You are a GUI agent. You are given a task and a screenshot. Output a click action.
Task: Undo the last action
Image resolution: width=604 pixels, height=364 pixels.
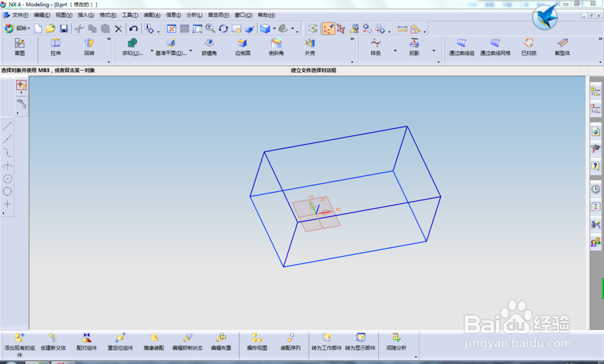pyautogui.click(x=133, y=29)
